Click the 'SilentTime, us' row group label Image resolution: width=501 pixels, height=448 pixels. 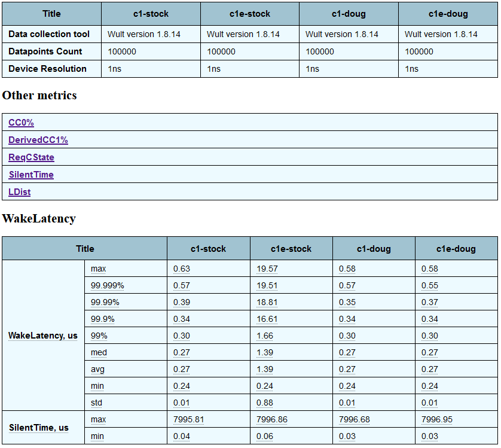pyautogui.click(x=39, y=428)
